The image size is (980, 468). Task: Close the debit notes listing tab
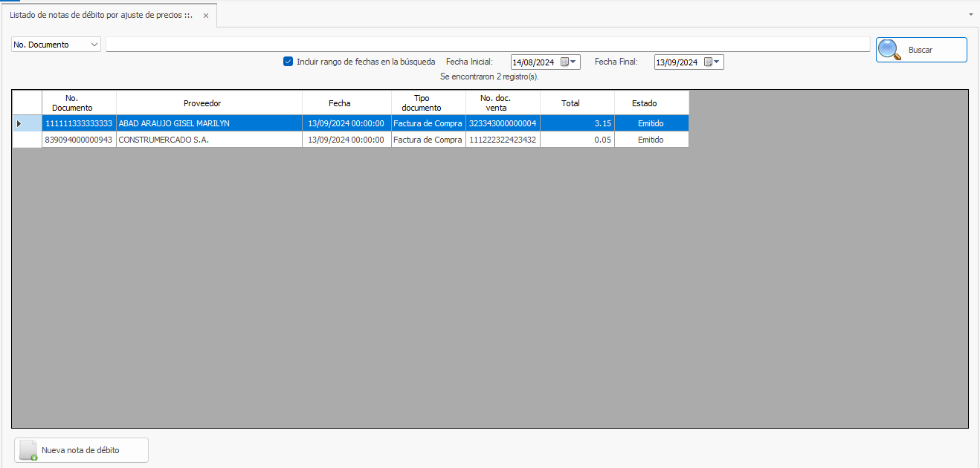coord(206,16)
